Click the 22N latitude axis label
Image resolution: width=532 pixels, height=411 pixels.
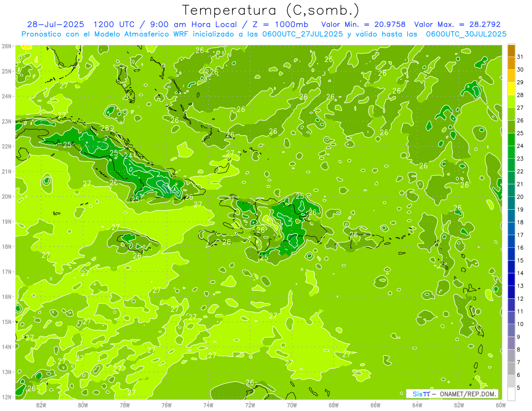[6, 146]
